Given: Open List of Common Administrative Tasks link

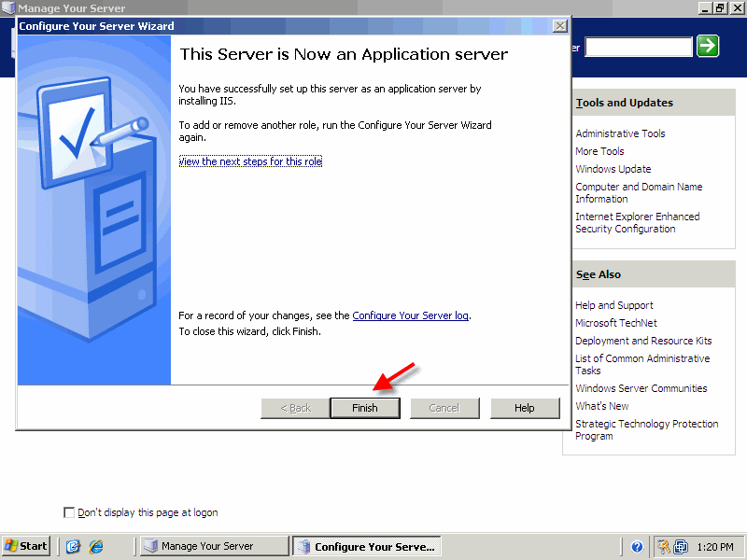Looking at the screenshot, I should coord(642,364).
